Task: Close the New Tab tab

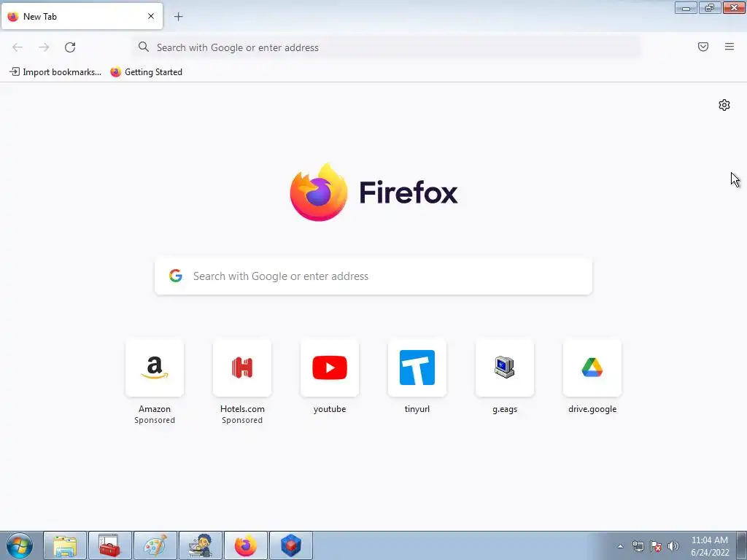Action: (x=151, y=16)
